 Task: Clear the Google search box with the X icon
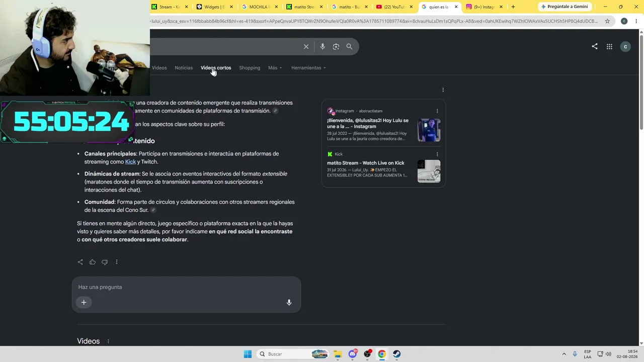tap(306, 46)
